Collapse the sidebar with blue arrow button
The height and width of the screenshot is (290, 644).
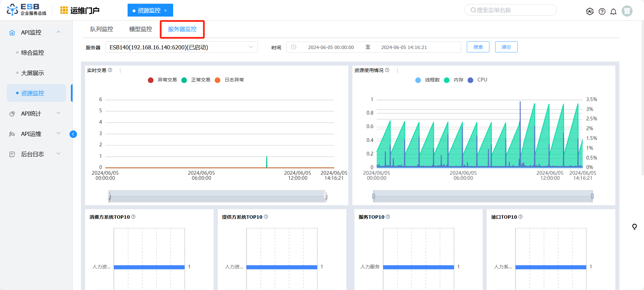pos(73,134)
